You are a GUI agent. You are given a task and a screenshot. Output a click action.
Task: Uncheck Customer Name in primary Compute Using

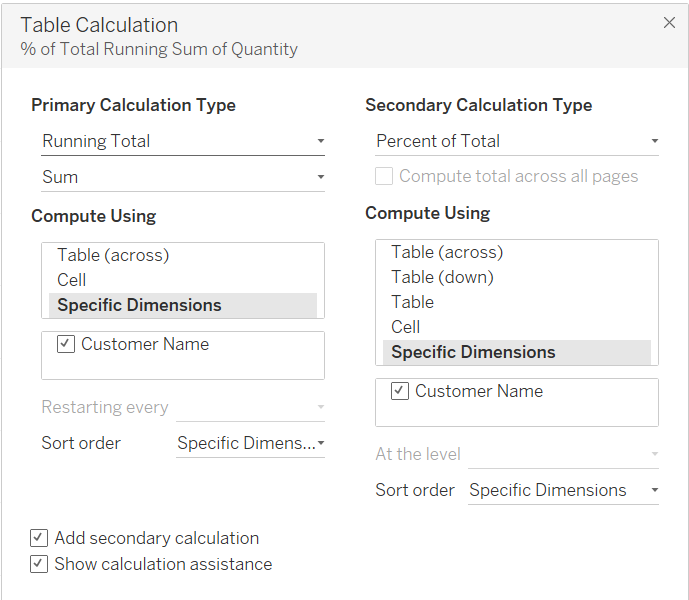66,344
